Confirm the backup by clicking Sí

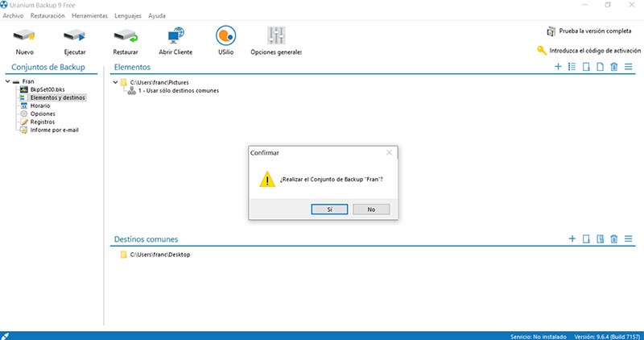pyautogui.click(x=329, y=209)
